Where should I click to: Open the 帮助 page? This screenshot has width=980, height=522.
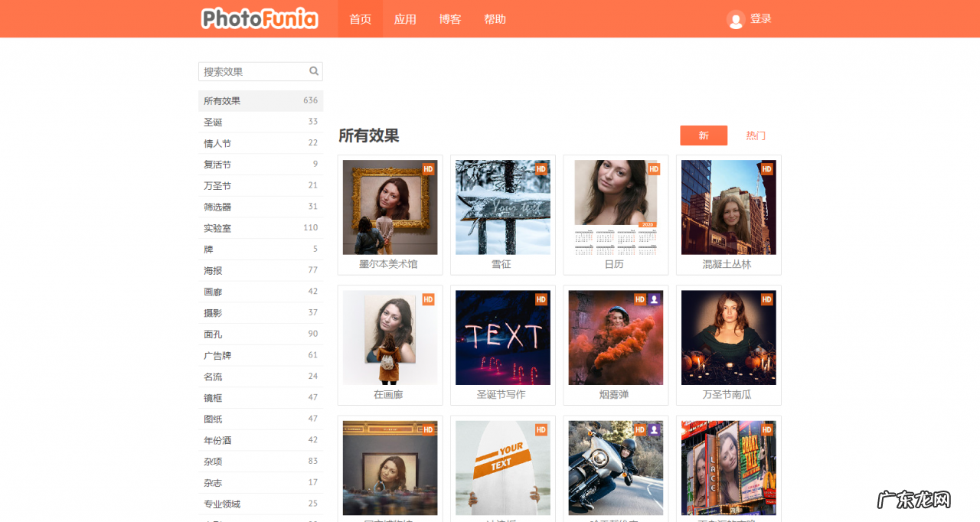pos(495,19)
